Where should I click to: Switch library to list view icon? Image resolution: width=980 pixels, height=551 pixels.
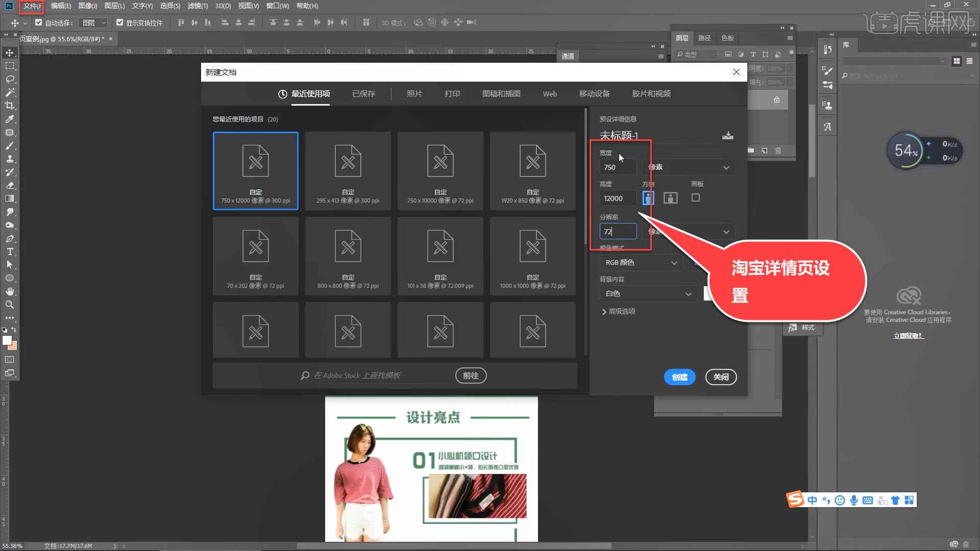(x=970, y=61)
